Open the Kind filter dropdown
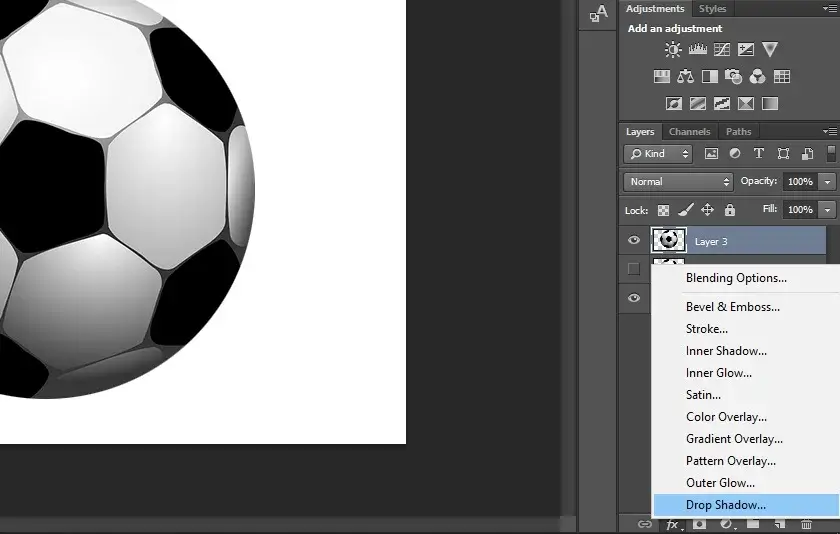 [x=658, y=154]
